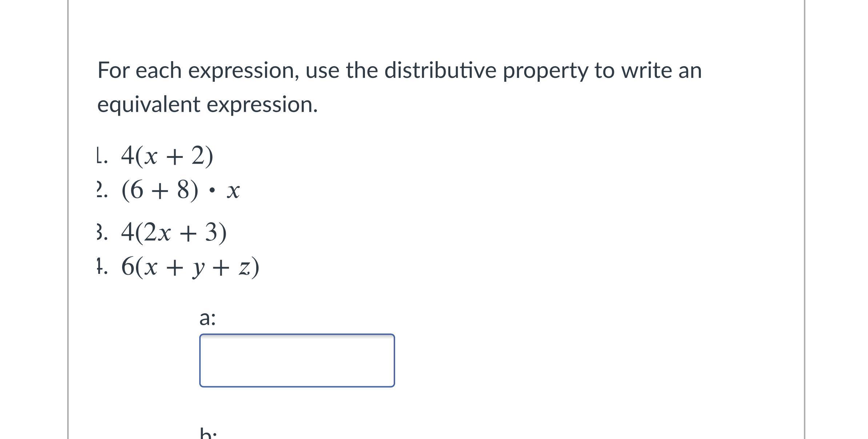Click the variable y in the fourth expression
Image resolution: width=868 pixels, height=439 pixels.
coord(198,268)
